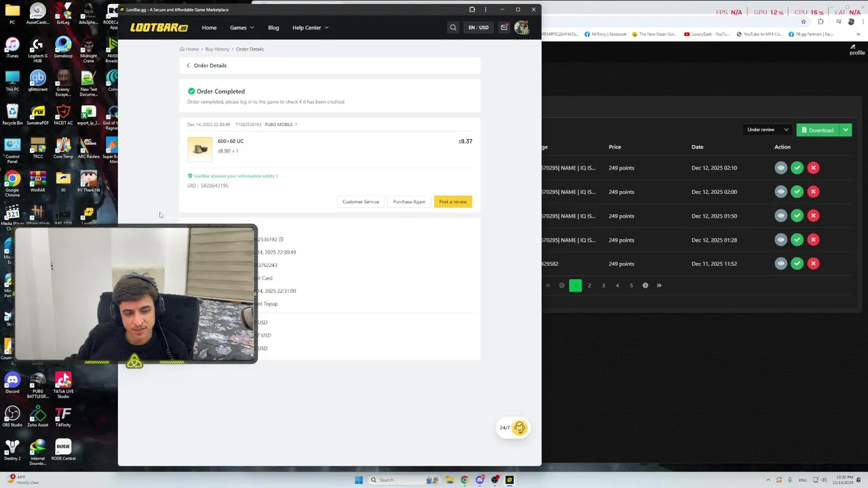The height and width of the screenshot is (488, 868).
Task: Open the LootBar search icon
Action: coord(453,28)
